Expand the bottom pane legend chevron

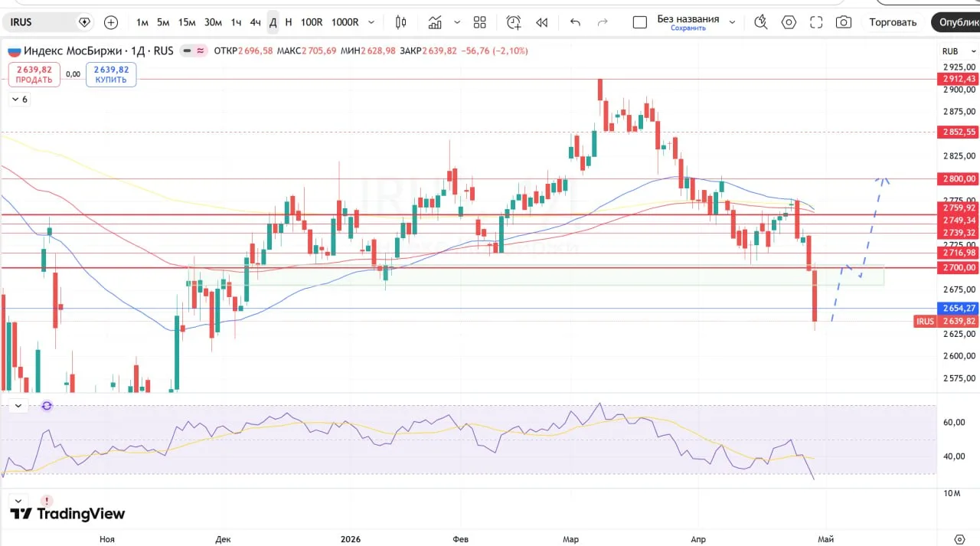(x=18, y=501)
